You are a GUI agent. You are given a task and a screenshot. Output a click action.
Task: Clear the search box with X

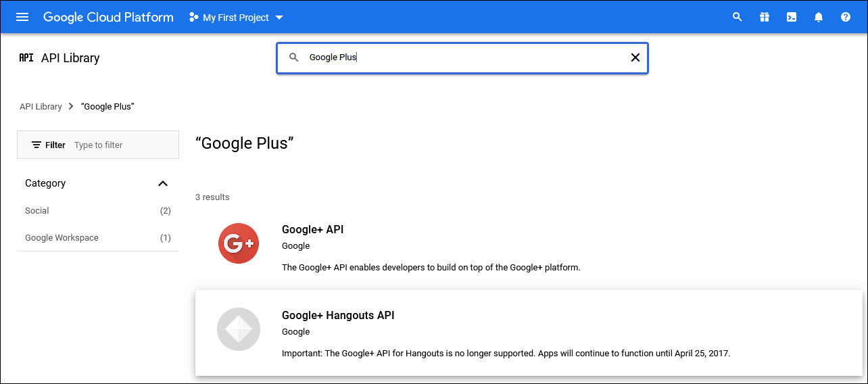point(635,57)
